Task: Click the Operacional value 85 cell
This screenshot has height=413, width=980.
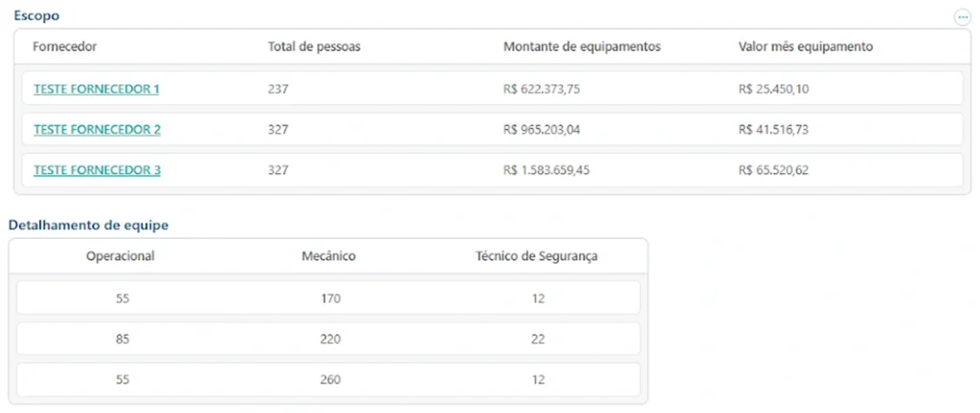Action: (121, 338)
